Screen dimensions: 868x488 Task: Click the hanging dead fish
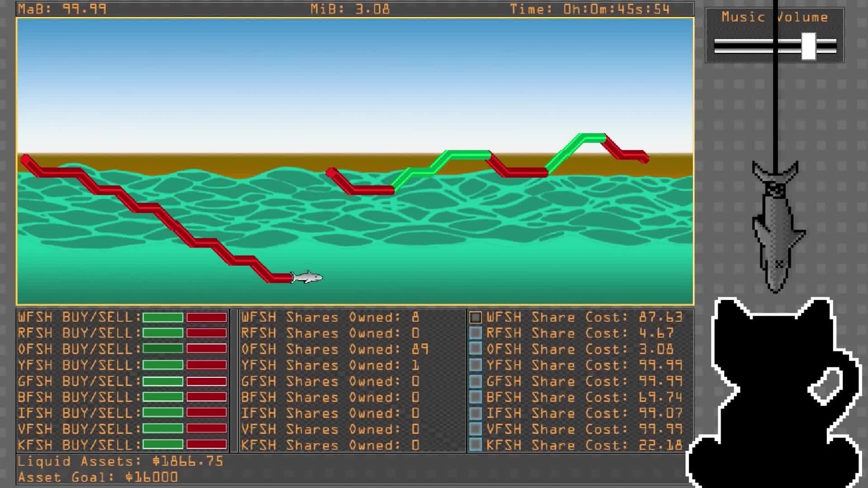776,228
